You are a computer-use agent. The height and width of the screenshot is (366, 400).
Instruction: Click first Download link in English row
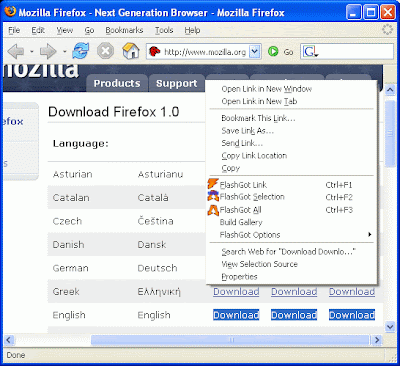pos(236,315)
